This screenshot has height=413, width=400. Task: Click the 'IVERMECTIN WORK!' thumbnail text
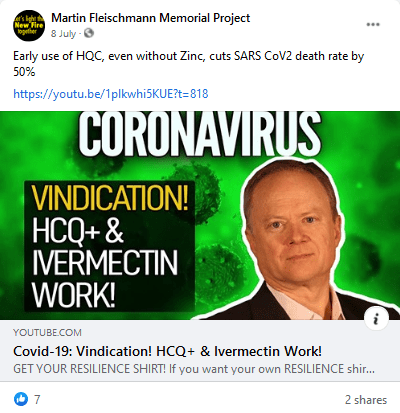(105, 279)
